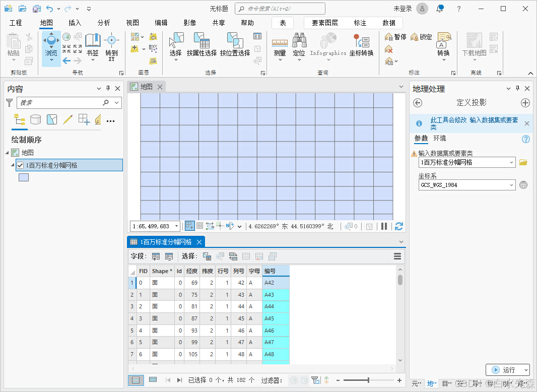Screen dimensions: 537x392
Task: Open the 工程 (Project) ribbon tab
Action: [x=16, y=23]
